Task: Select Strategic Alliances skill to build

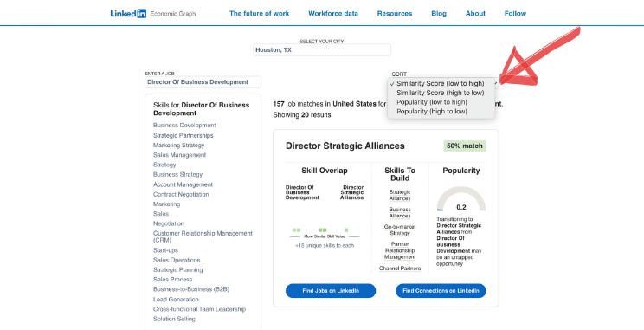Action: [x=400, y=195]
